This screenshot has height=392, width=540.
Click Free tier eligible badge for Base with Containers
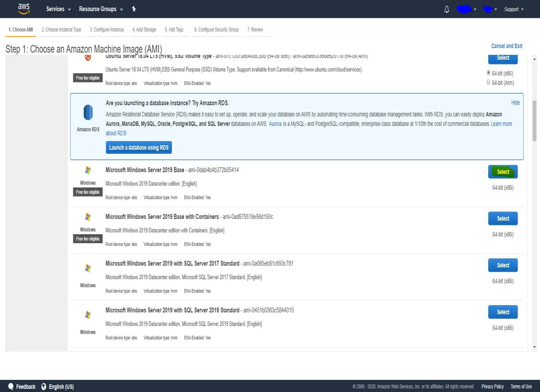(x=88, y=239)
